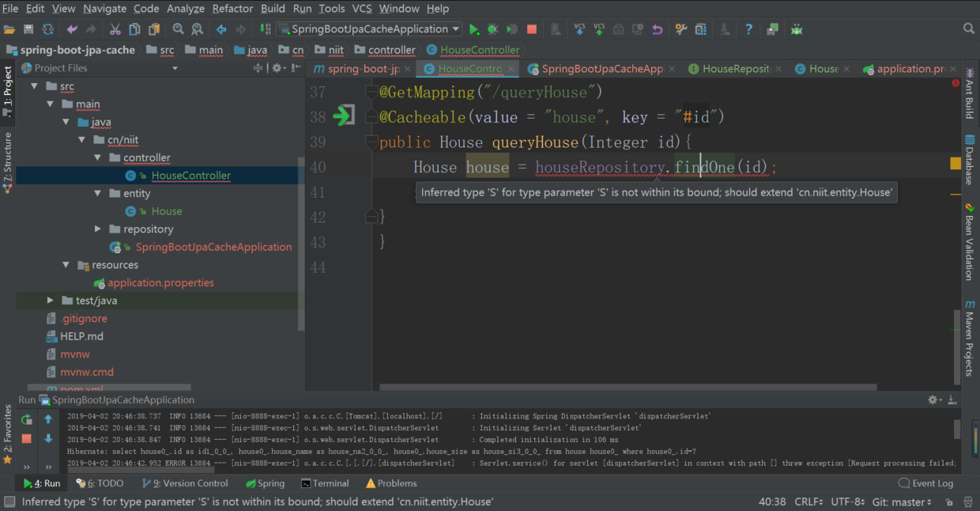Collapse the src folder

[34, 86]
